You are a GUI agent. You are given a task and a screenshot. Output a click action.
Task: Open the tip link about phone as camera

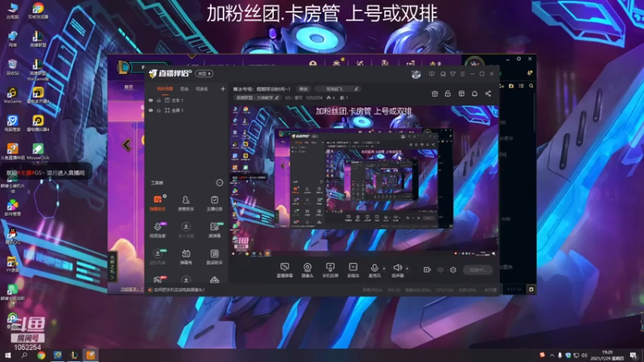point(179,290)
